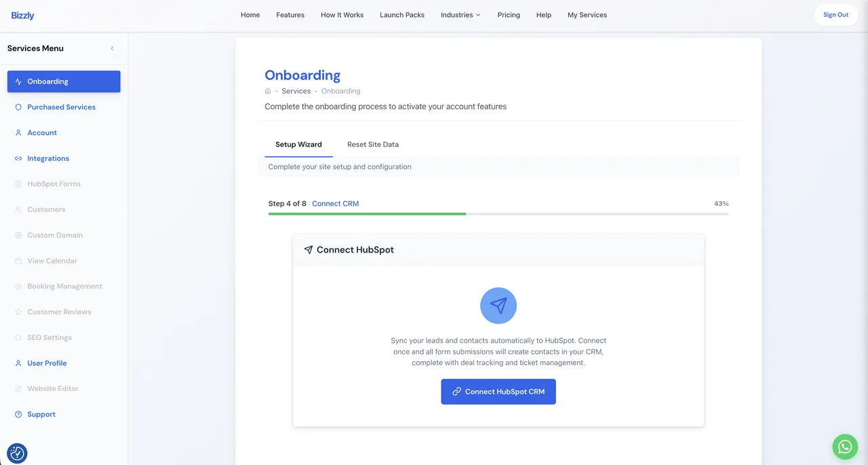This screenshot has width=868, height=465.
Task: Click the View Calendar icon
Action: (x=18, y=261)
